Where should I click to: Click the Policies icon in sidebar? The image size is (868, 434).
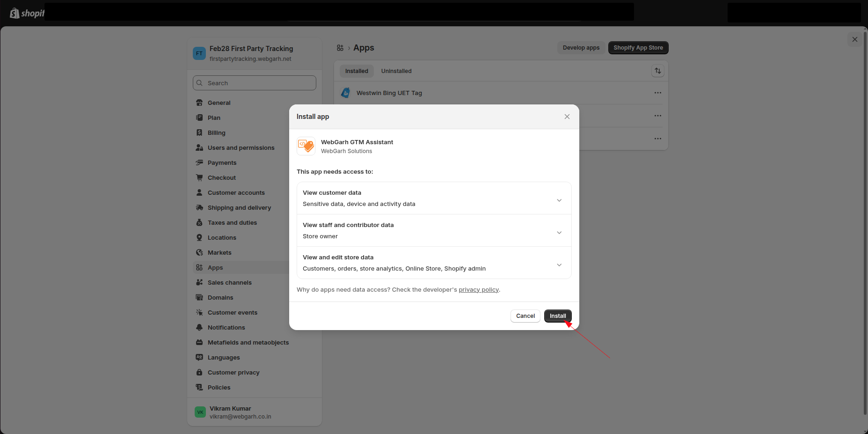[199, 387]
